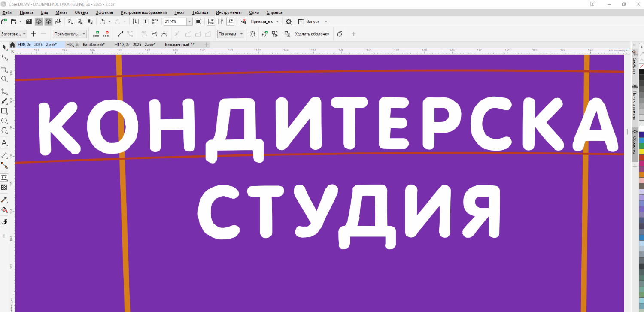
Task: Click the Full-screen preview icon
Action: (198, 21)
